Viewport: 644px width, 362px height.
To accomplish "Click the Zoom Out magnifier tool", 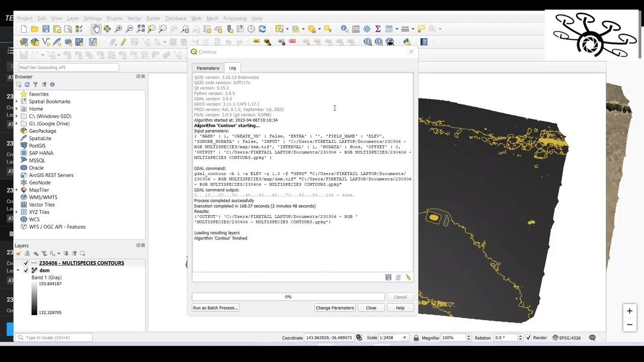I will pos(129,29).
